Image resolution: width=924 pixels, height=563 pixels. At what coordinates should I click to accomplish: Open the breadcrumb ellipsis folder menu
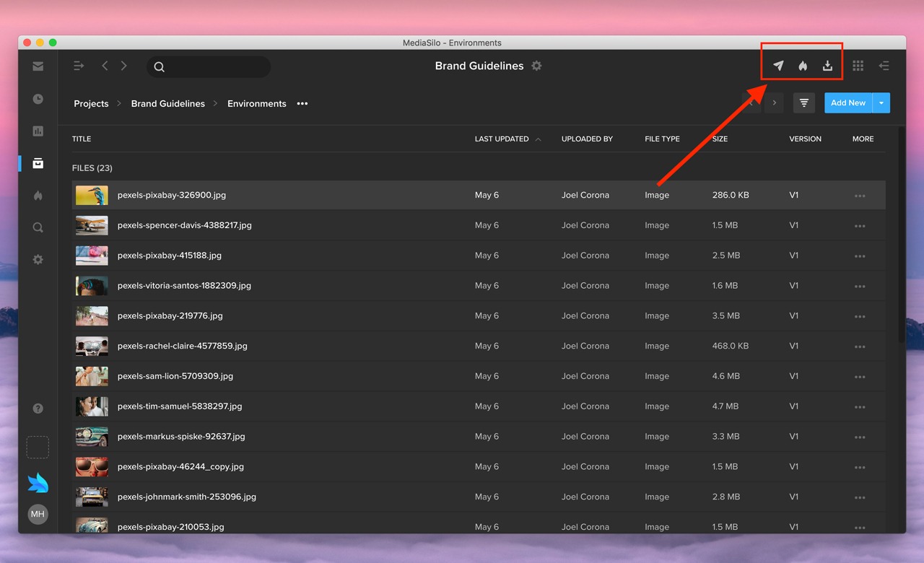coord(302,104)
